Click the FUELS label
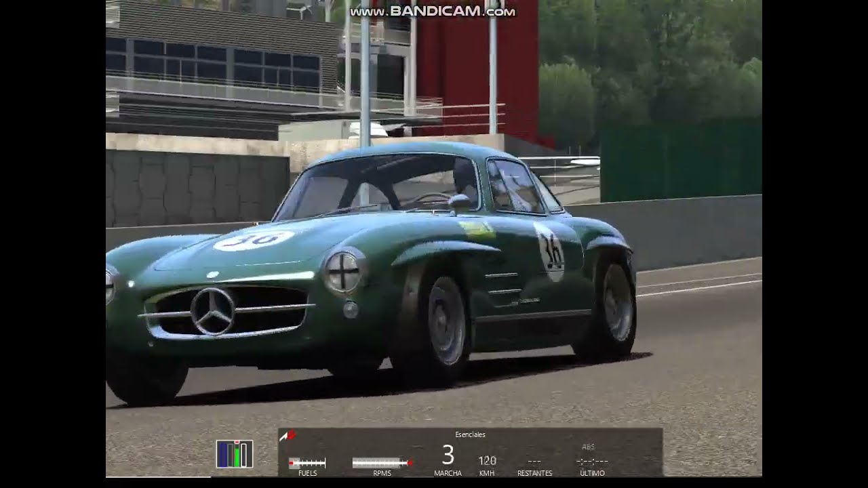The height and width of the screenshot is (488, 868). [x=307, y=473]
